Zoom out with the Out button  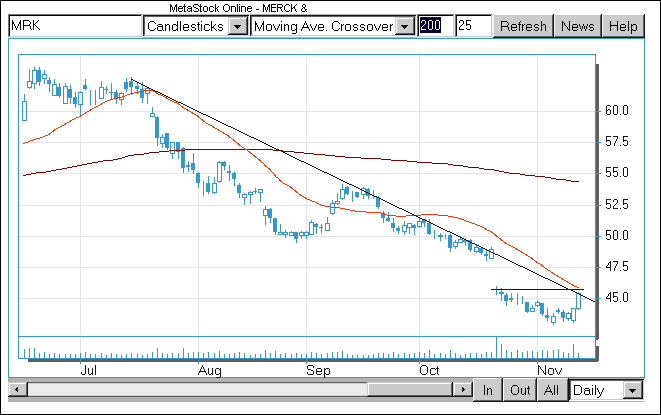point(520,390)
